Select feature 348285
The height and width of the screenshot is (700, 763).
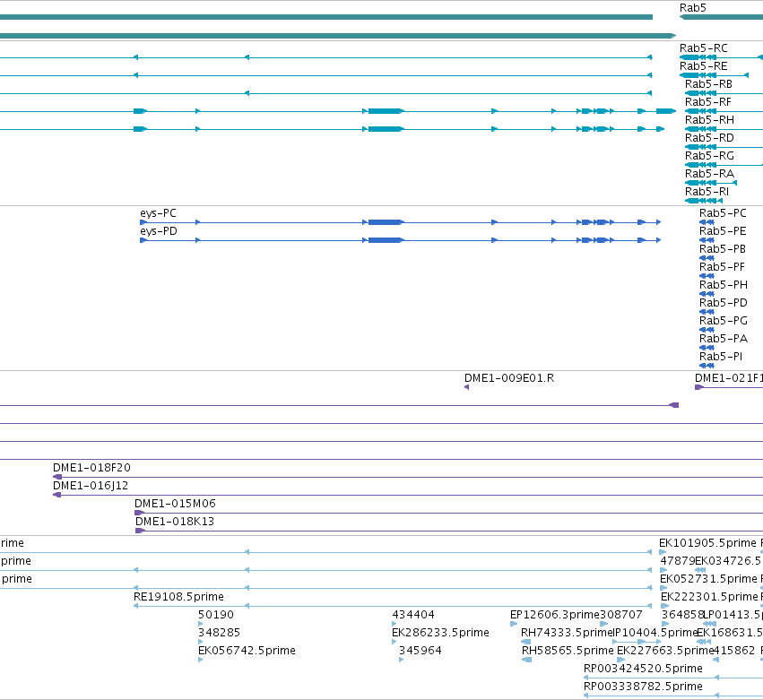click(x=219, y=633)
